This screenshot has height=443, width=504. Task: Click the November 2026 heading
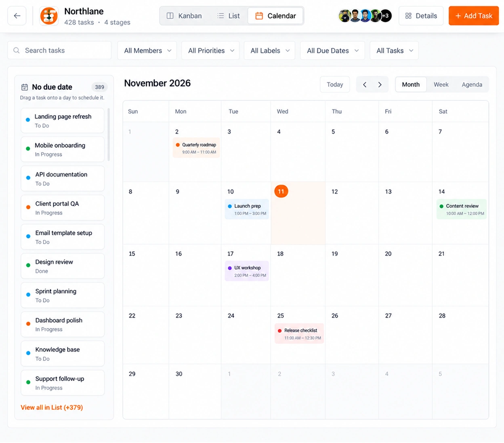pos(157,83)
